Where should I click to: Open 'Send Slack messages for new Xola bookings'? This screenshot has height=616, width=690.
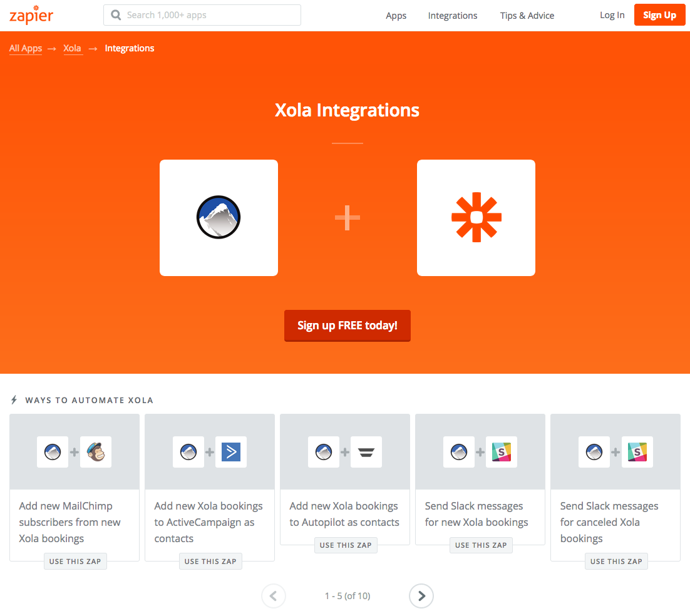point(476,514)
